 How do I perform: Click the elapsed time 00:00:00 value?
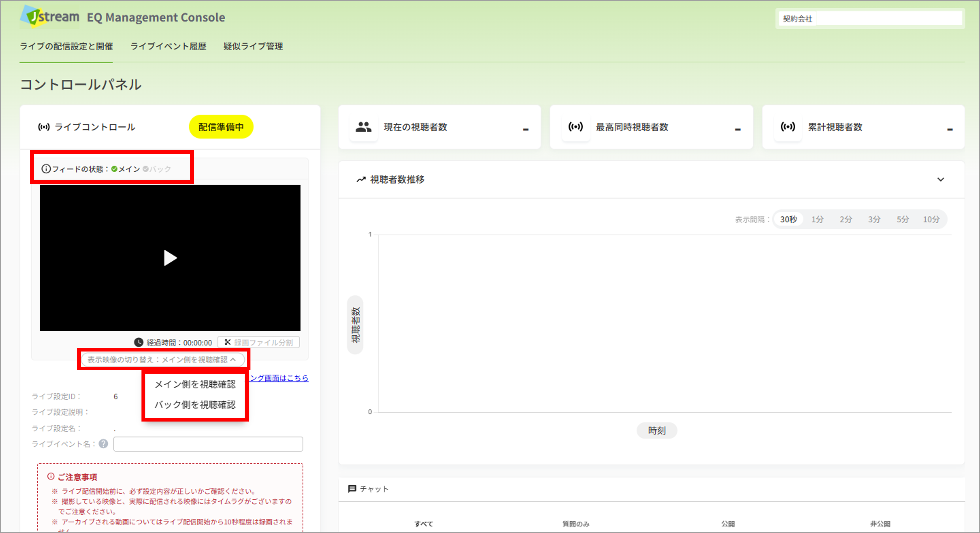[198, 342]
